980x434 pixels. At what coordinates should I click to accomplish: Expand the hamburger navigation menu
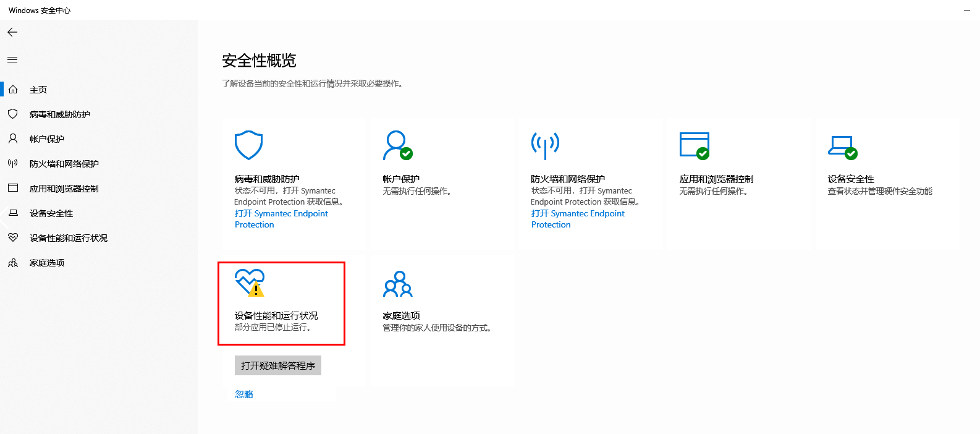[x=12, y=60]
